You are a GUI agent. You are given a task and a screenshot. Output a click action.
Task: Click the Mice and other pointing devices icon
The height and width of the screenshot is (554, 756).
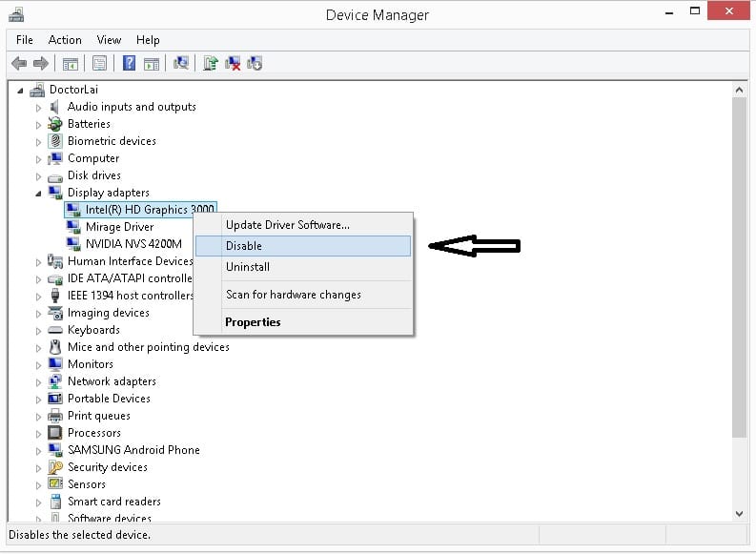click(55, 347)
